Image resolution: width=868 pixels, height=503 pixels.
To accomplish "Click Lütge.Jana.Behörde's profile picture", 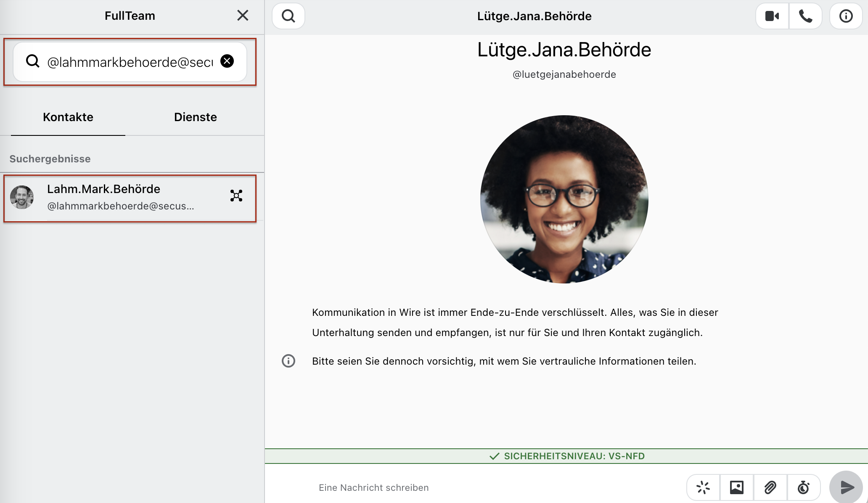I will [564, 199].
